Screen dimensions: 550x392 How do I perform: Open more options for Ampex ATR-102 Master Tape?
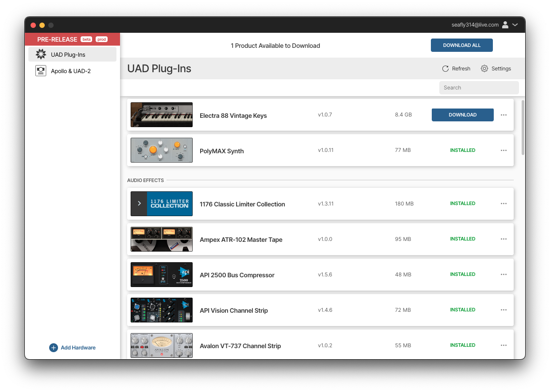504,239
